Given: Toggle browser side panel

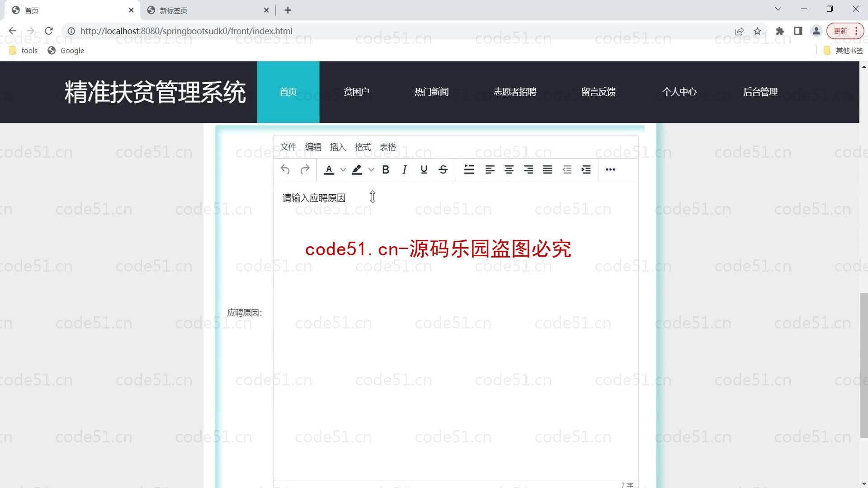Looking at the screenshot, I should [x=798, y=31].
